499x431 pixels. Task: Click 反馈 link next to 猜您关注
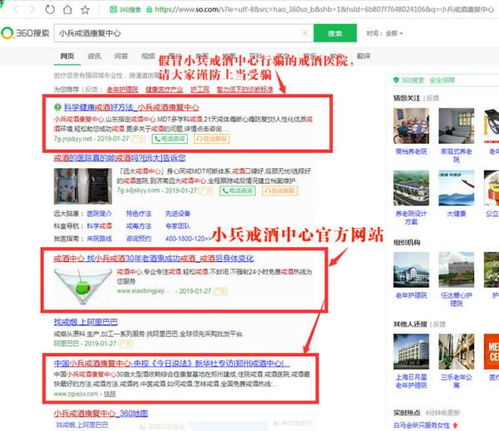(432, 98)
